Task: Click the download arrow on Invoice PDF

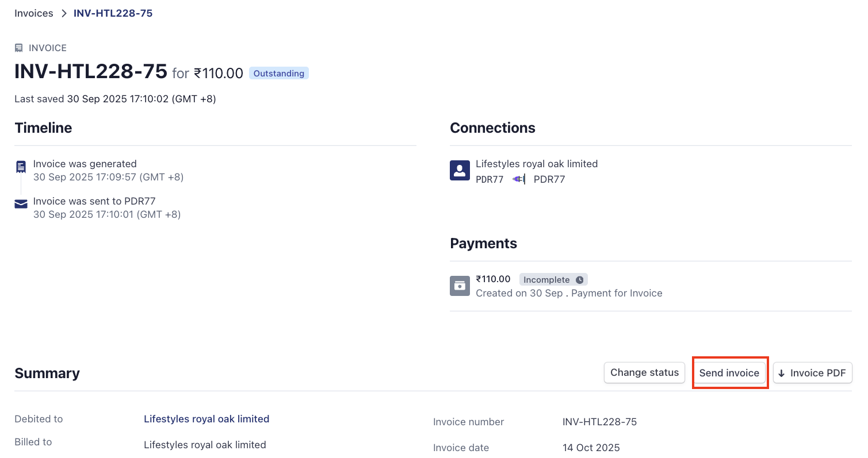Action: coord(781,374)
